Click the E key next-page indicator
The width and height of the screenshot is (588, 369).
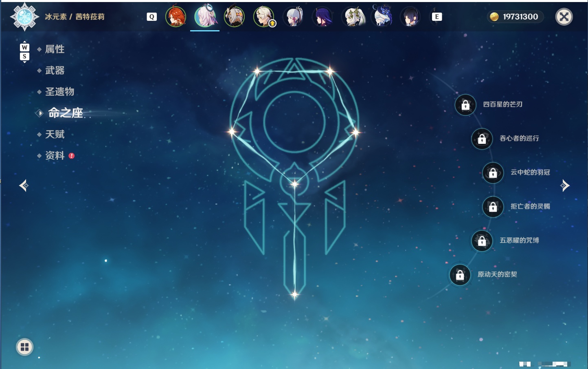(x=437, y=17)
